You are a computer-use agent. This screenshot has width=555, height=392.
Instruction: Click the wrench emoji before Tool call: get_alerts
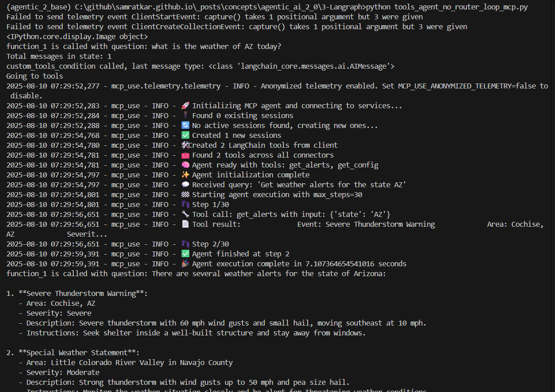[185, 215]
